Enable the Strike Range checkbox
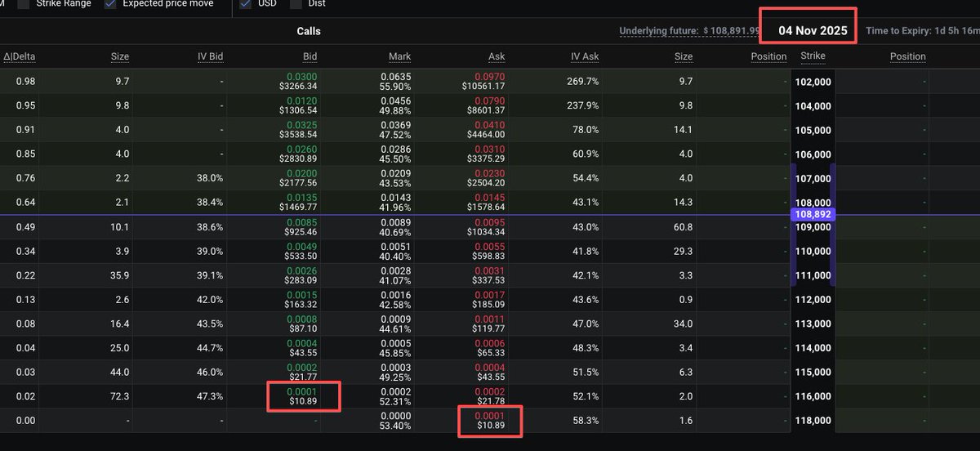 pyautogui.click(x=23, y=4)
